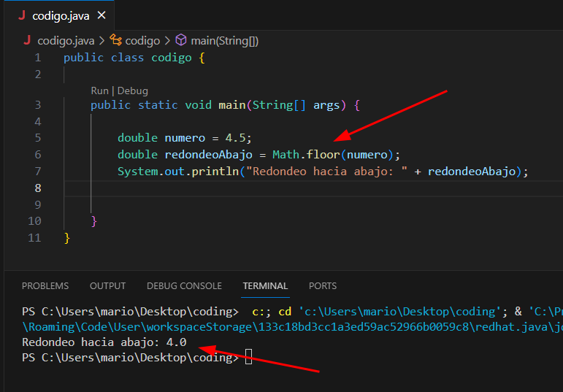
Task: Click 'Math' in line 6
Action: click(286, 155)
